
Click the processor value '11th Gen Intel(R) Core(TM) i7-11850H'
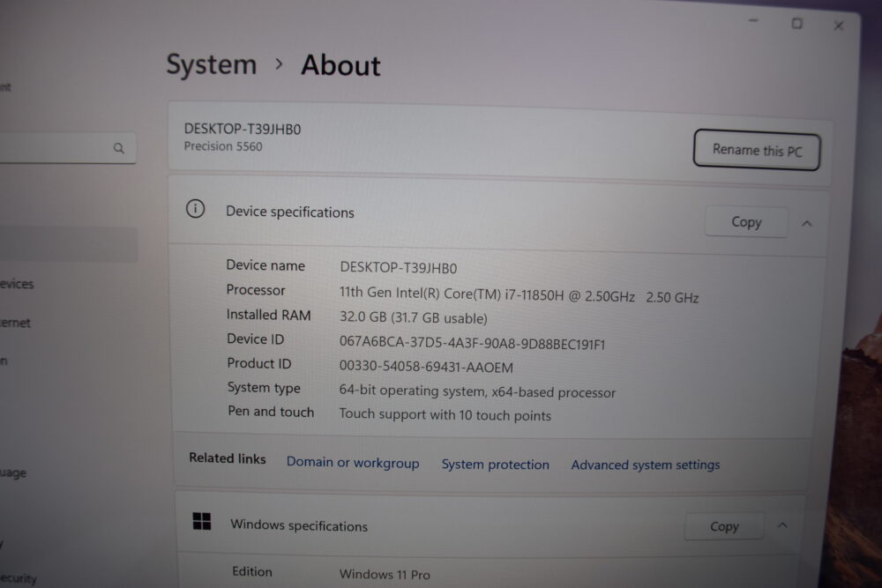point(451,294)
